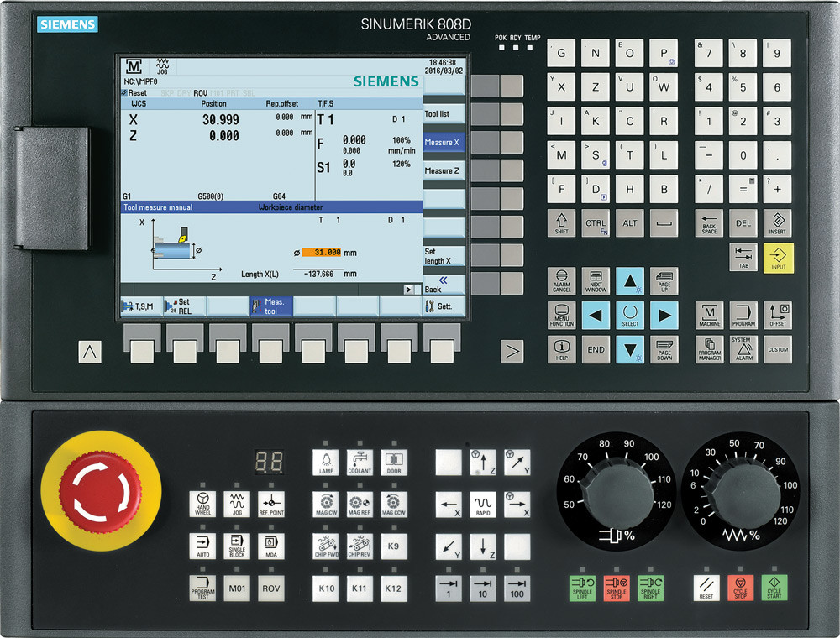
Task: Click the ALARM CANCEL key
Action: pyautogui.click(x=561, y=281)
